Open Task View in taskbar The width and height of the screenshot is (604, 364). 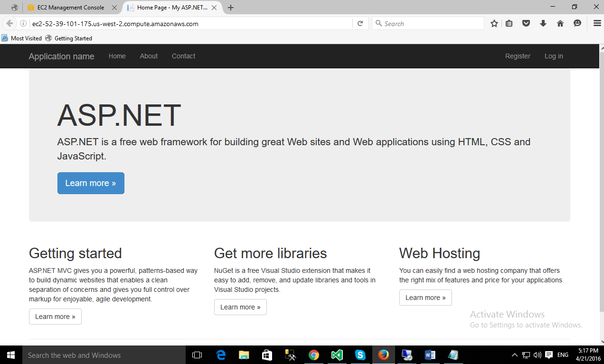(197, 355)
